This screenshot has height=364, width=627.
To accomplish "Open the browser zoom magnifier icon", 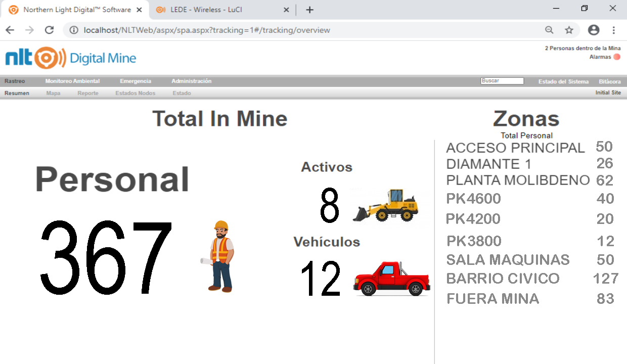I will click(549, 30).
